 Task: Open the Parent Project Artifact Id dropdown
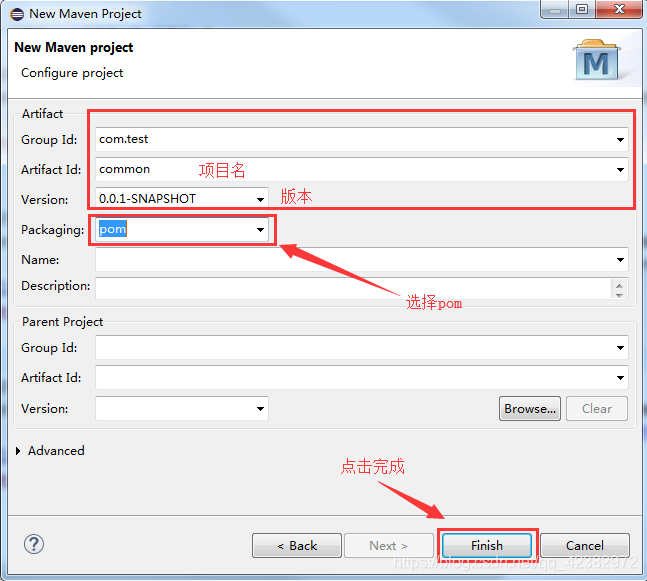point(620,378)
